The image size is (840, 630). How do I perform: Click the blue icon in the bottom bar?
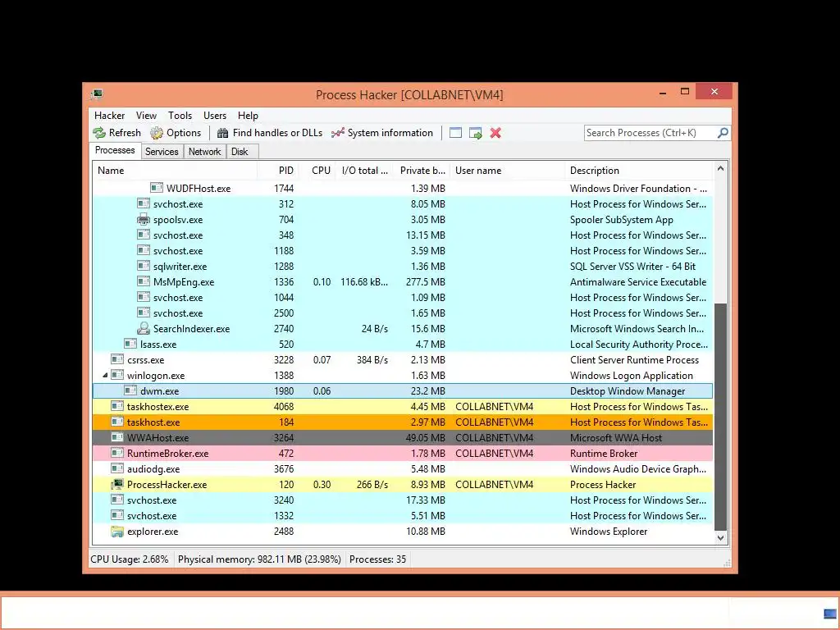point(830,614)
